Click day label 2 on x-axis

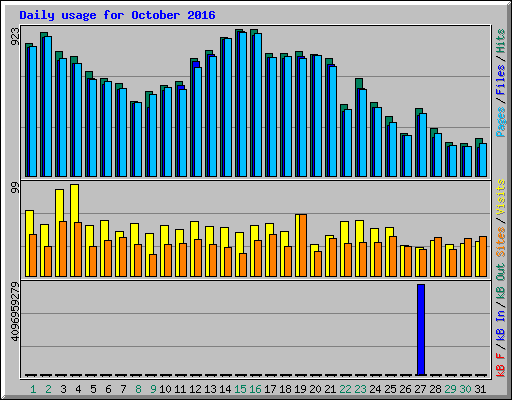48,389
